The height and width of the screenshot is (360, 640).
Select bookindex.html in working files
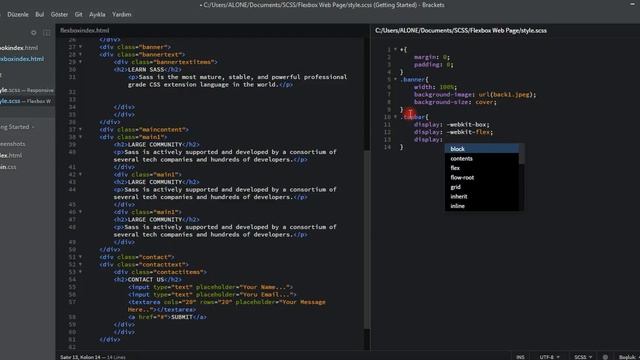click(x=19, y=48)
